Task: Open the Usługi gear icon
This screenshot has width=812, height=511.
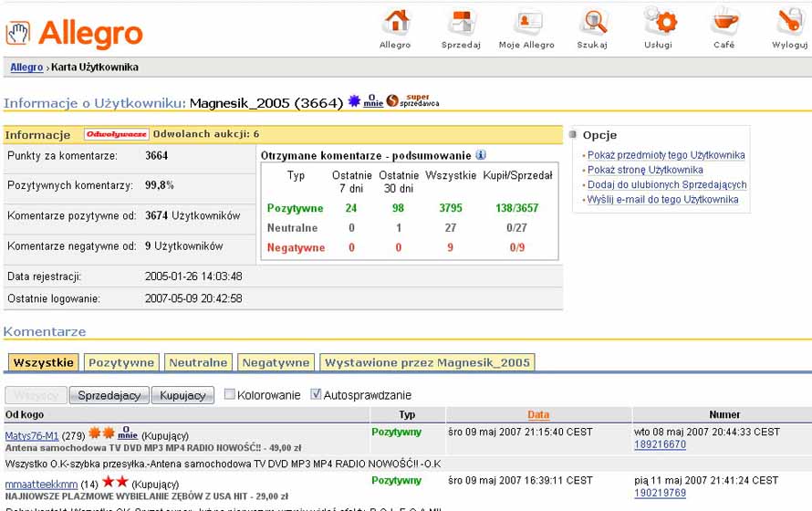Action: [660, 22]
